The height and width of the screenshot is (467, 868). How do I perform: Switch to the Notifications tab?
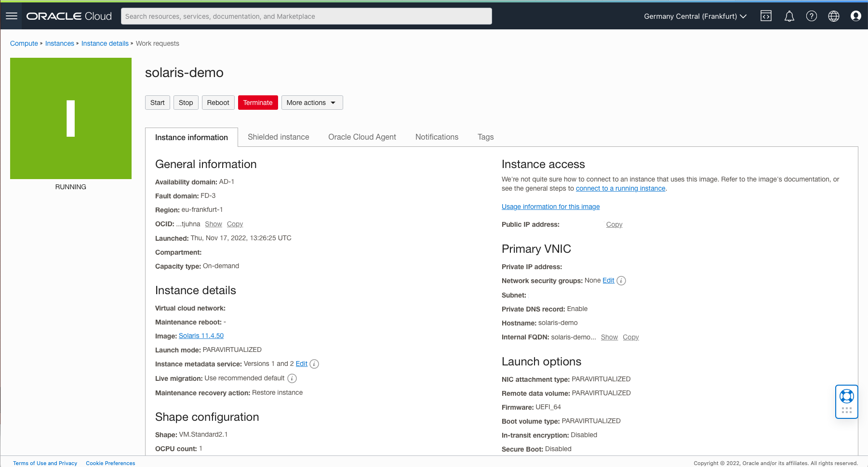(x=437, y=137)
